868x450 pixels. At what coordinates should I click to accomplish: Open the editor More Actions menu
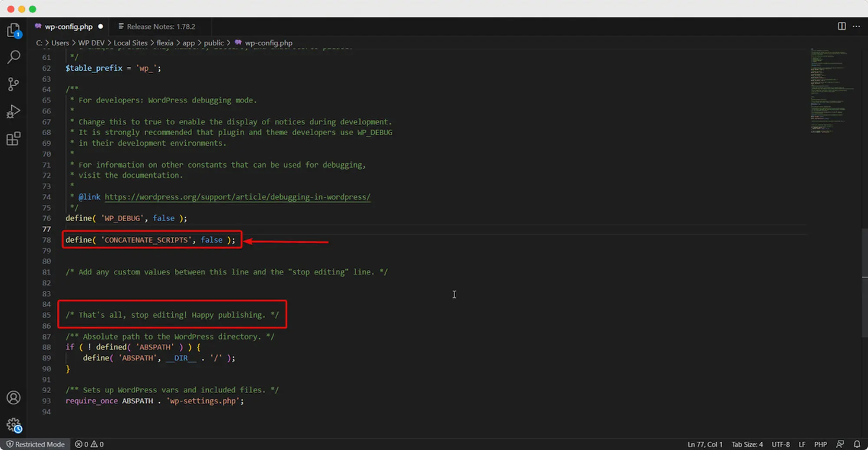click(x=856, y=26)
